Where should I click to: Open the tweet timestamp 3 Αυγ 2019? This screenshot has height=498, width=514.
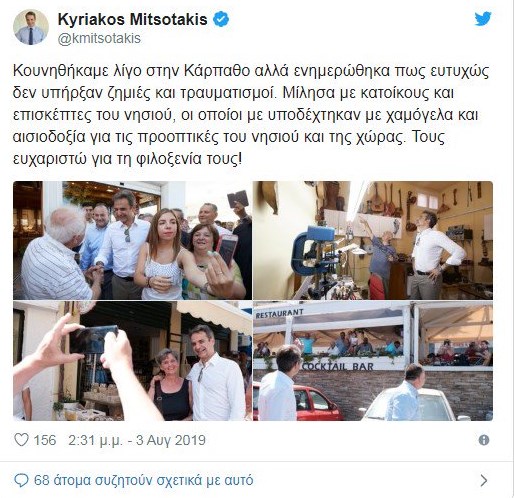pyautogui.click(x=171, y=440)
